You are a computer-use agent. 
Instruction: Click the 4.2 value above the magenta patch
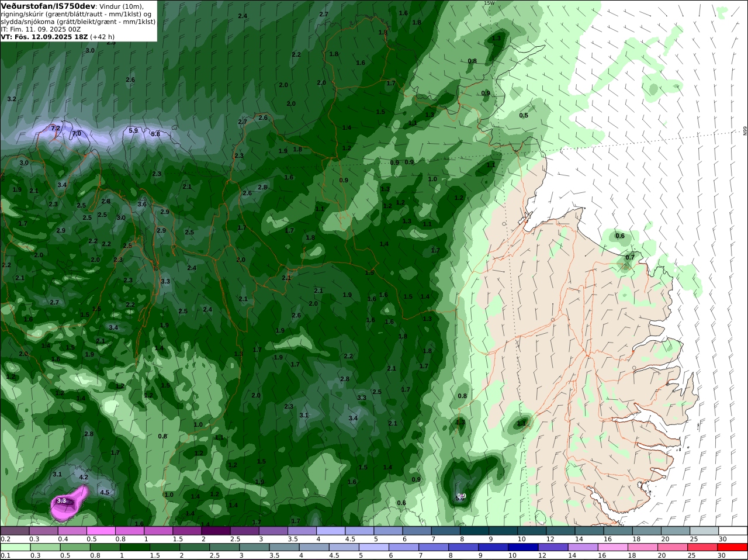[84, 477]
